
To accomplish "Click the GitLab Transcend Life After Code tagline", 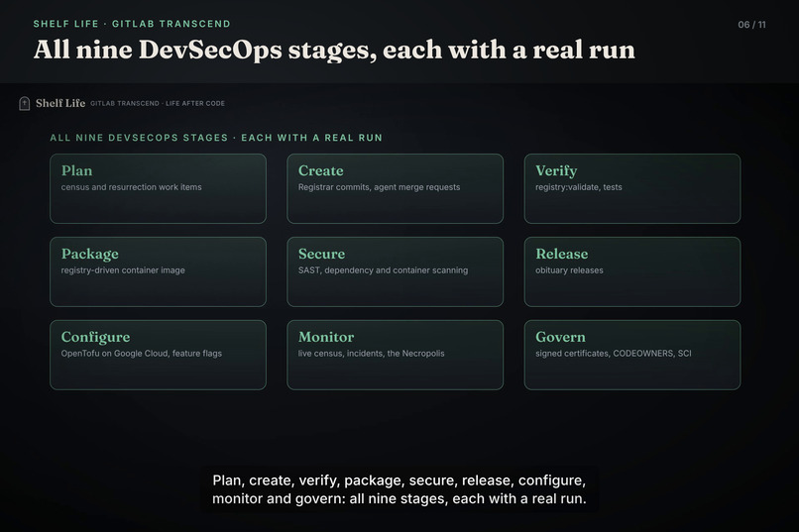I will [x=158, y=103].
